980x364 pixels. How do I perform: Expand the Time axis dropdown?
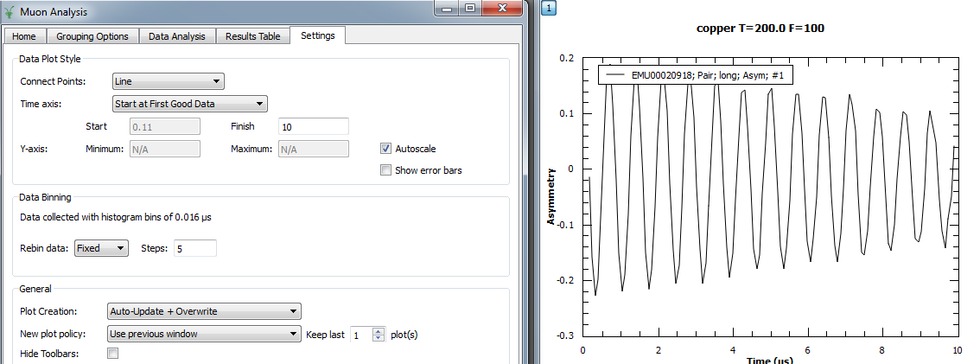tap(190, 105)
